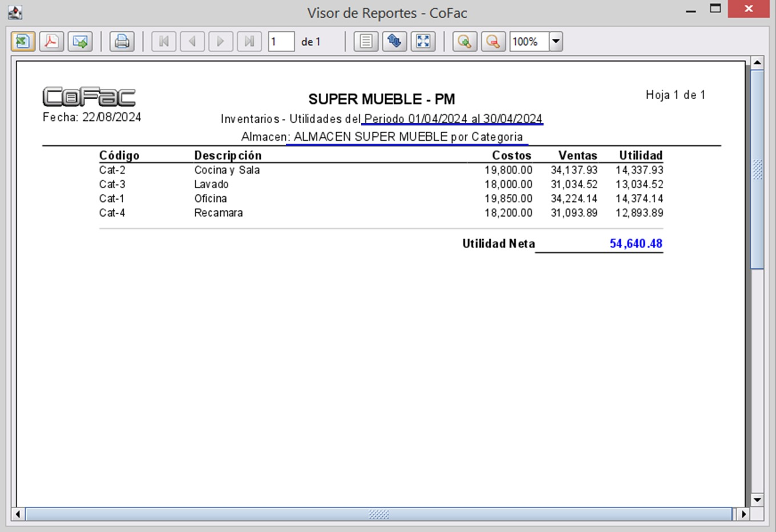Click the 'Cat-3' code cell

pyautogui.click(x=112, y=184)
